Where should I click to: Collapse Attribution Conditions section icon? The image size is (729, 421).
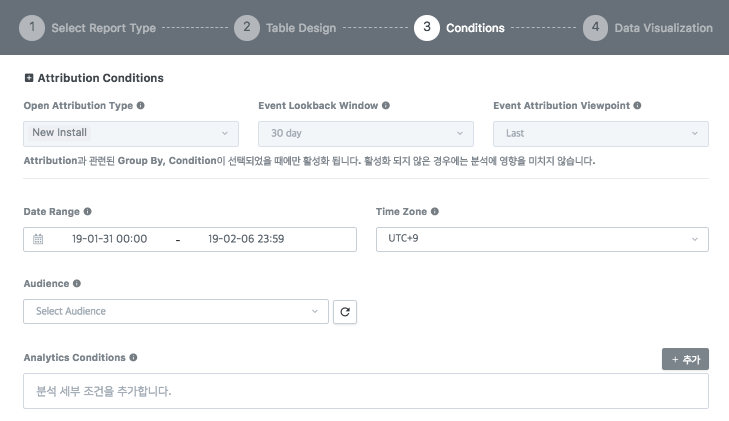pos(29,78)
